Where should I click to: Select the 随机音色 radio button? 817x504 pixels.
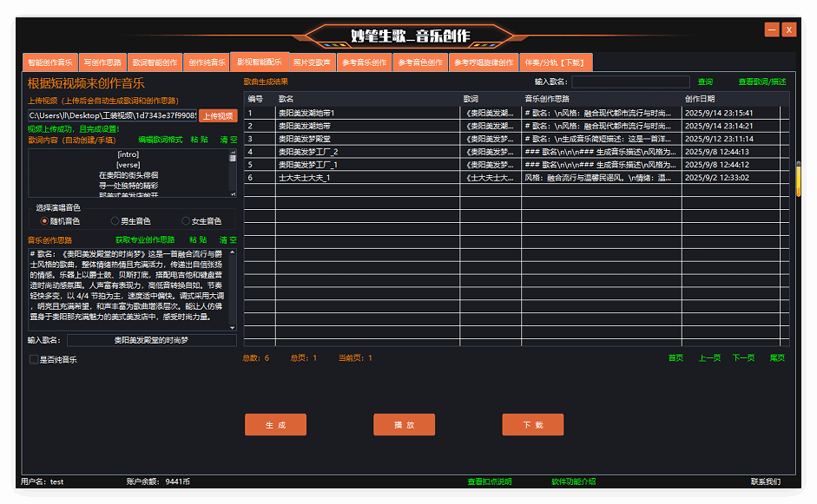pyautogui.click(x=44, y=221)
